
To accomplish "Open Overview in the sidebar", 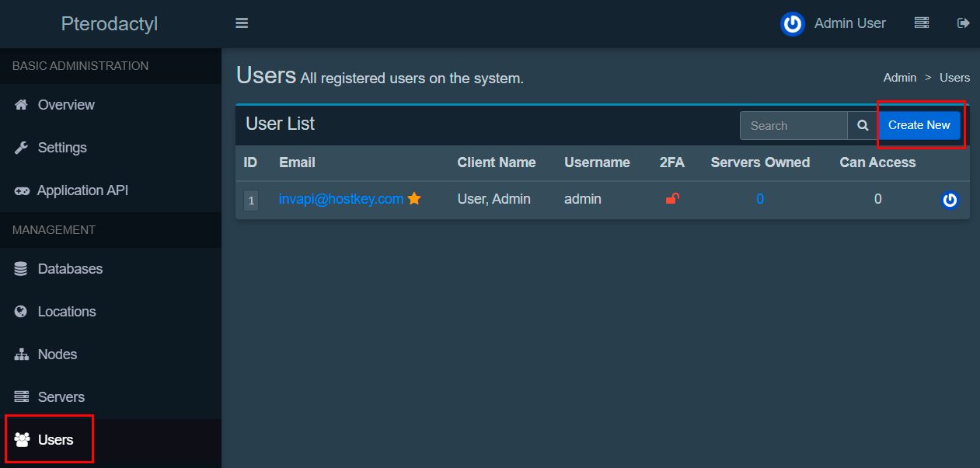I will pos(66,105).
